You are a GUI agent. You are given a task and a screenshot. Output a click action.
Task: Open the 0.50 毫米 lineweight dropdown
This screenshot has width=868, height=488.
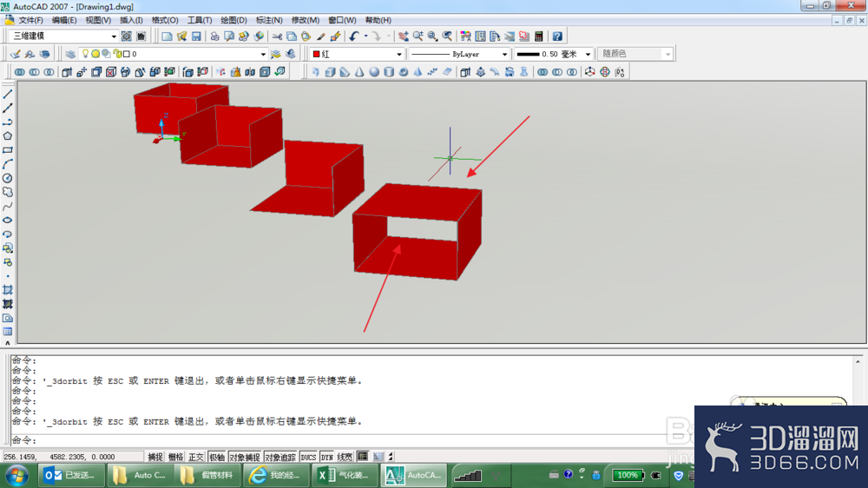click(x=588, y=55)
